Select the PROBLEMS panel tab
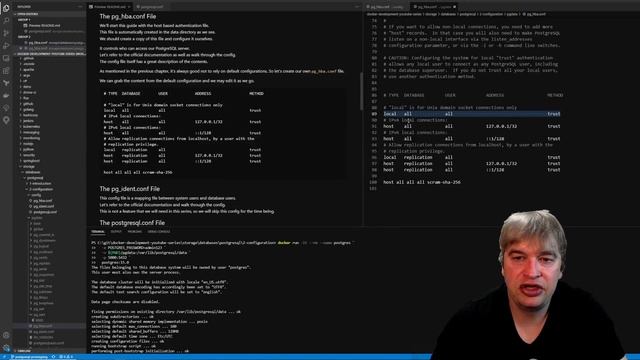This screenshot has height=360, width=640. click(135, 231)
